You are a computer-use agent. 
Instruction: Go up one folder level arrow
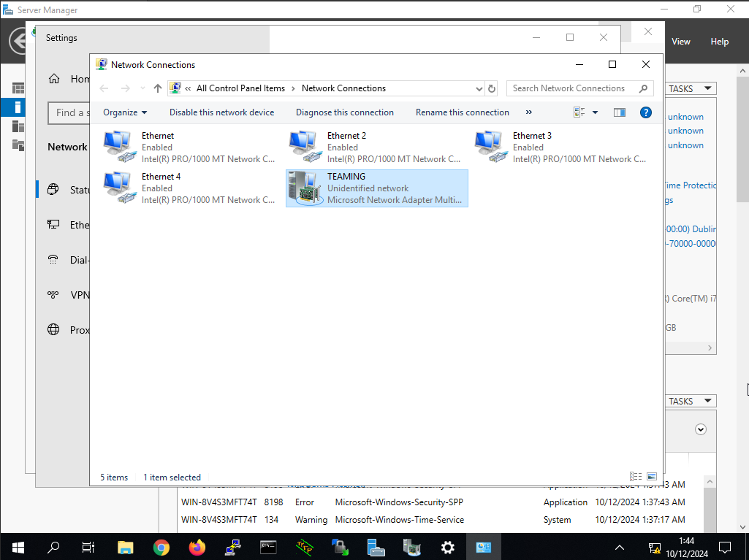tap(158, 88)
